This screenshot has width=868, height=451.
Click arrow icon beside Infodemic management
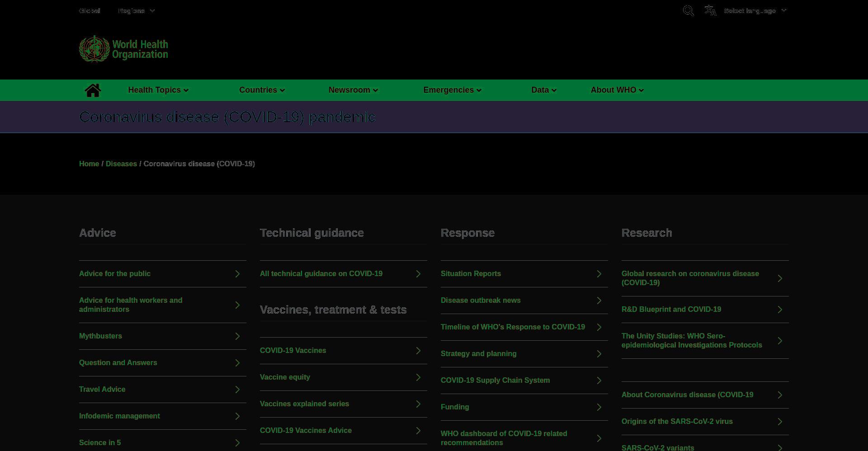[237, 416]
